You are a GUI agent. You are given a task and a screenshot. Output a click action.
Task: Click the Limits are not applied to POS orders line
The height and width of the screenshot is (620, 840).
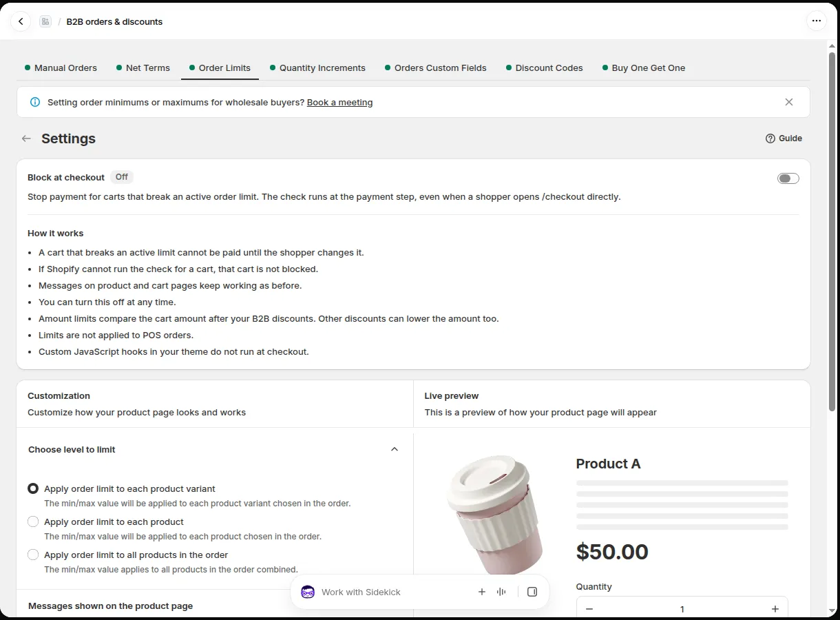coord(116,335)
